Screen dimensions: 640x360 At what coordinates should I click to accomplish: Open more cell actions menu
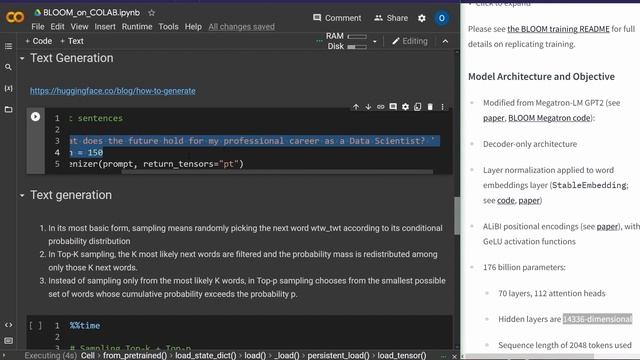pyautogui.click(x=442, y=107)
